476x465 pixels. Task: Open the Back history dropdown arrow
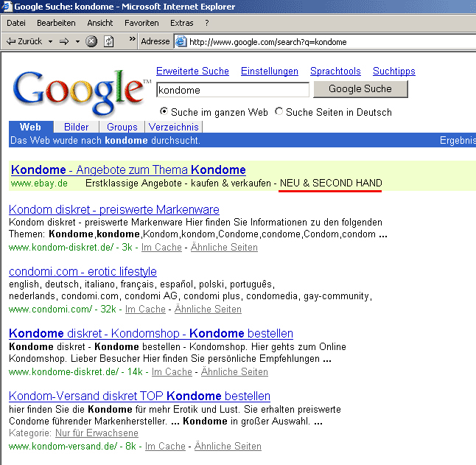tap(50, 41)
